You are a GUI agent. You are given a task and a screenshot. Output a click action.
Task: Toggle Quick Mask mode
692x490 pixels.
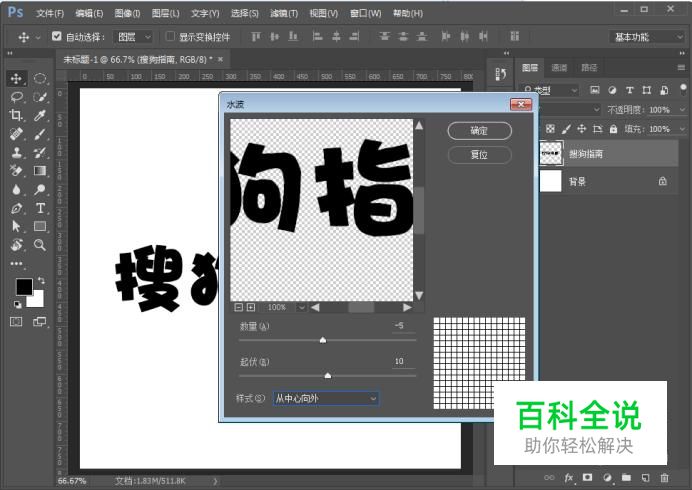point(16,322)
